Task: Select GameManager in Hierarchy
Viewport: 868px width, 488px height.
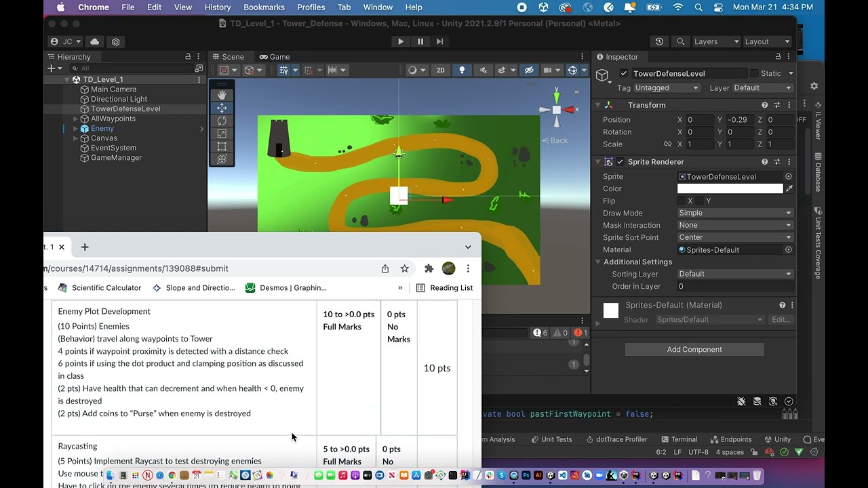Action: coord(111,158)
